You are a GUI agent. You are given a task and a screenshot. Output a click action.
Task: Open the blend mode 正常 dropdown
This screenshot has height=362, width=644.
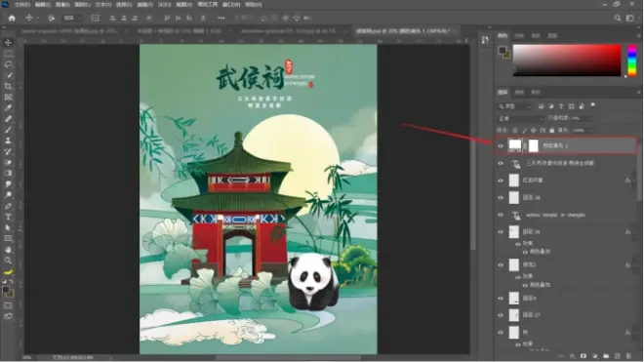(x=520, y=118)
